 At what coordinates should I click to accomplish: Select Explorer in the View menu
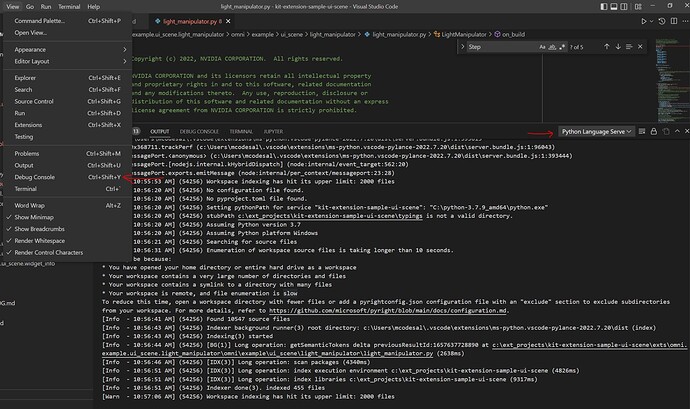click(x=67, y=78)
